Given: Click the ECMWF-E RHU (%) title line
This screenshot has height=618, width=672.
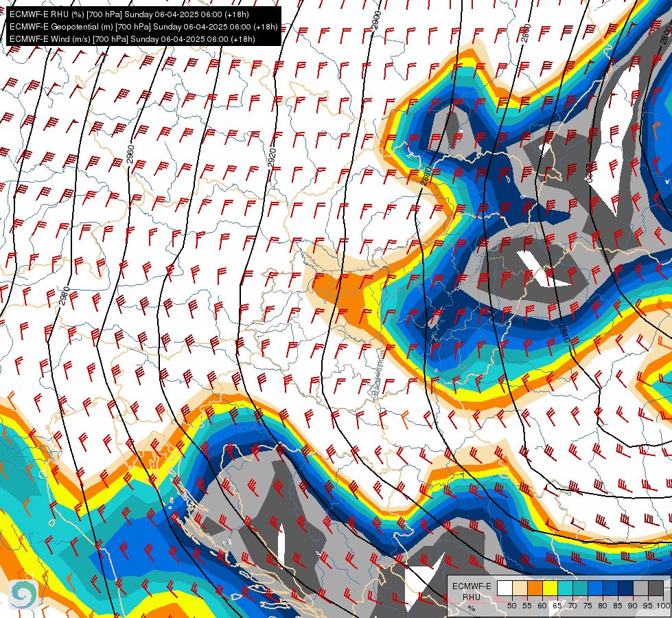Looking at the screenshot, I should [129, 14].
